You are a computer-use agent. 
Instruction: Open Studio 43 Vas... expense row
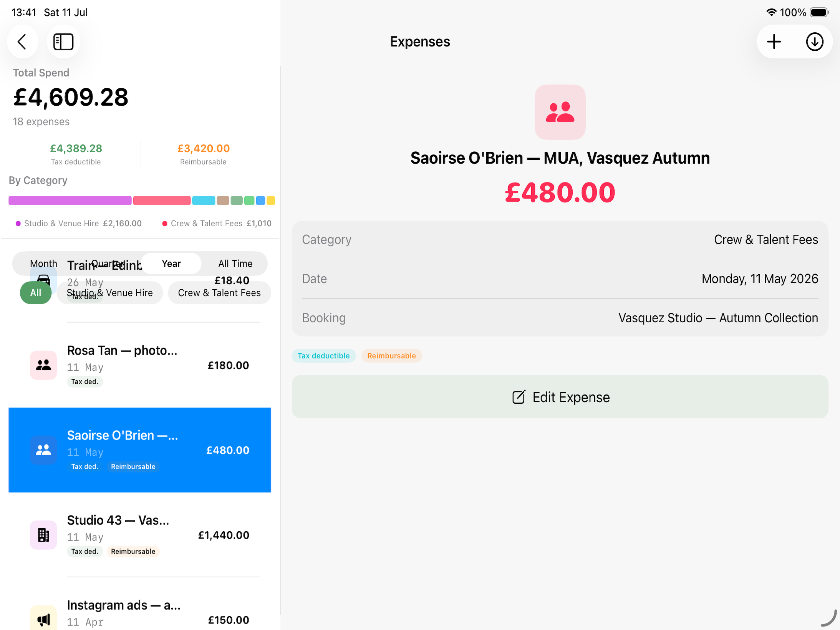tap(140, 535)
